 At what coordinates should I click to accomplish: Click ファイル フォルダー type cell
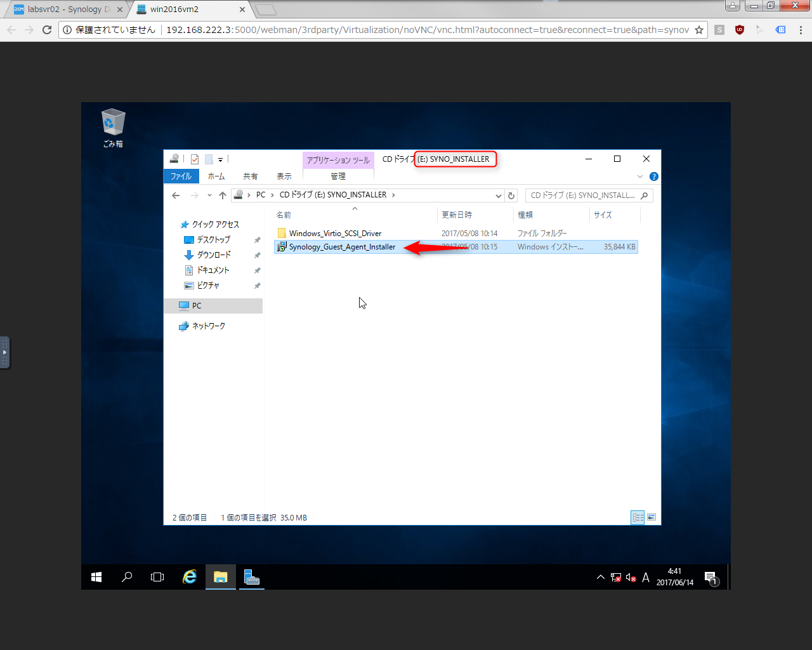click(x=542, y=234)
